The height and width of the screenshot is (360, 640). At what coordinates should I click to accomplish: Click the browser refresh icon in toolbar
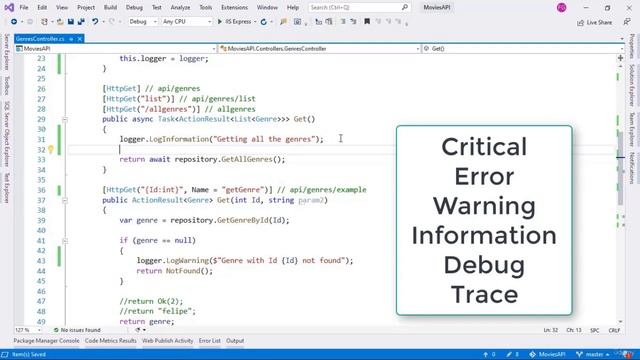[x=264, y=22]
